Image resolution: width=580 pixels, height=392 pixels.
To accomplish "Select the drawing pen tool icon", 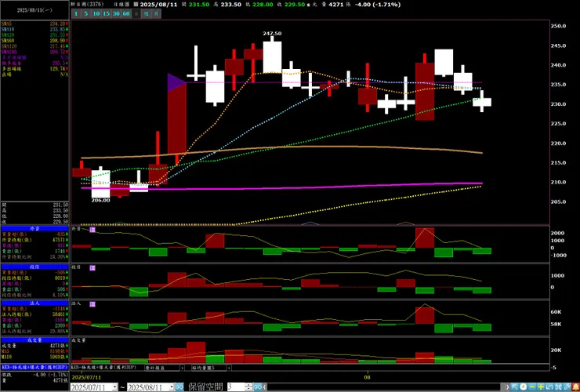I will click(x=567, y=387).
